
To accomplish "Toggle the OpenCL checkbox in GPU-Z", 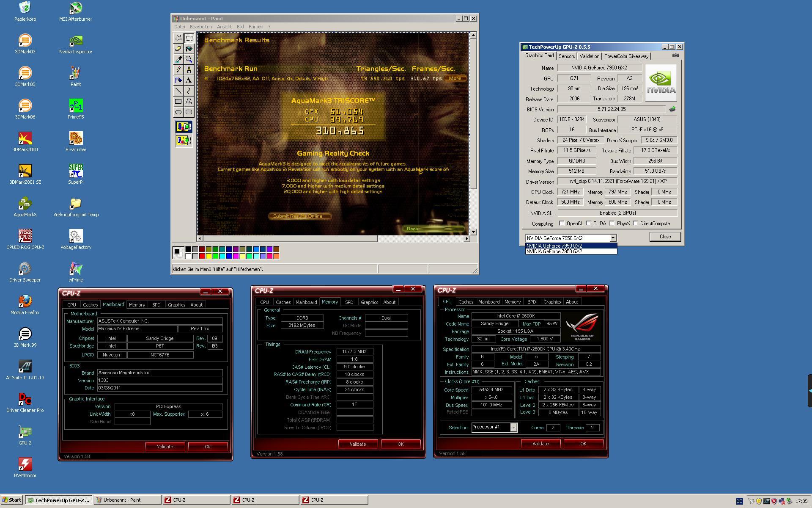I will tap(562, 223).
